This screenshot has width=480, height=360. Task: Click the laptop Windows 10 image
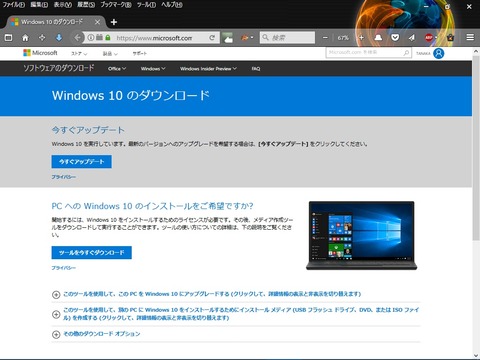pyautogui.click(x=362, y=235)
